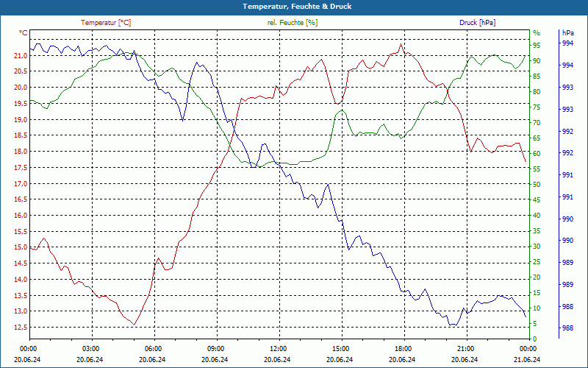Click the green '40' humidity axis value
This screenshot has height=368, width=588.
click(x=537, y=216)
